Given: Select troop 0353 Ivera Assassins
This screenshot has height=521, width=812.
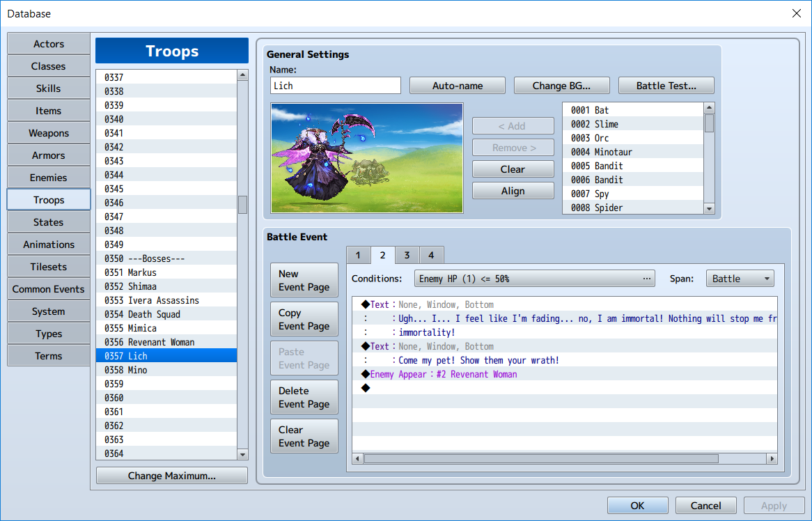Looking at the screenshot, I should (166, 300).
